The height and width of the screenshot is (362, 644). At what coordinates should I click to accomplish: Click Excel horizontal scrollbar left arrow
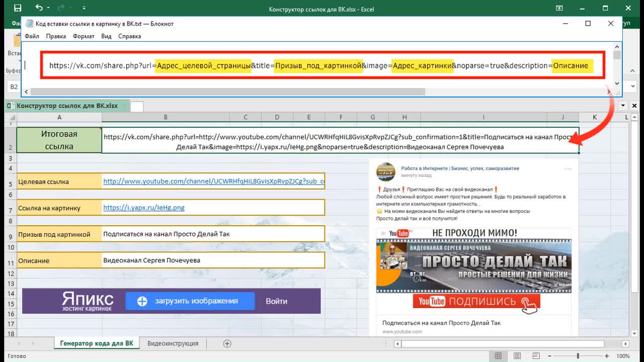click(397, 344)
